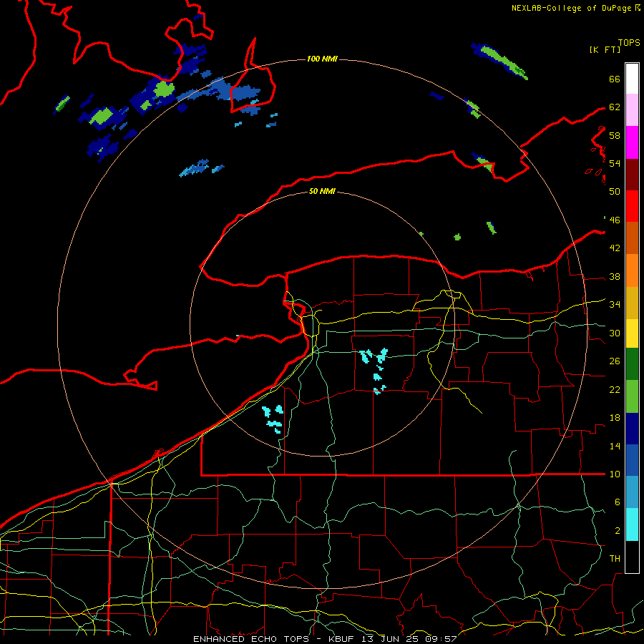Image resolution: width=644 pixels, height=644 pixels.
Task: Click the K FT units label
Action: pos(605,50)
